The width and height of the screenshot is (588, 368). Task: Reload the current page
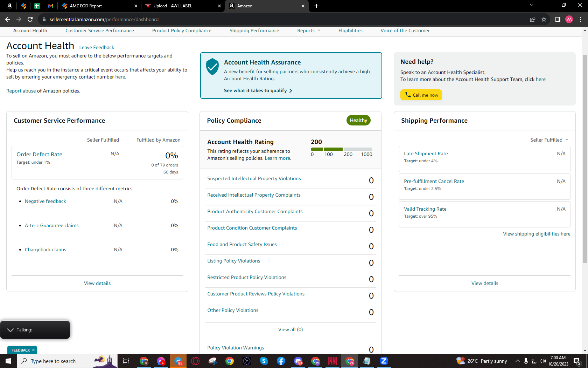(x=30, y=19)
